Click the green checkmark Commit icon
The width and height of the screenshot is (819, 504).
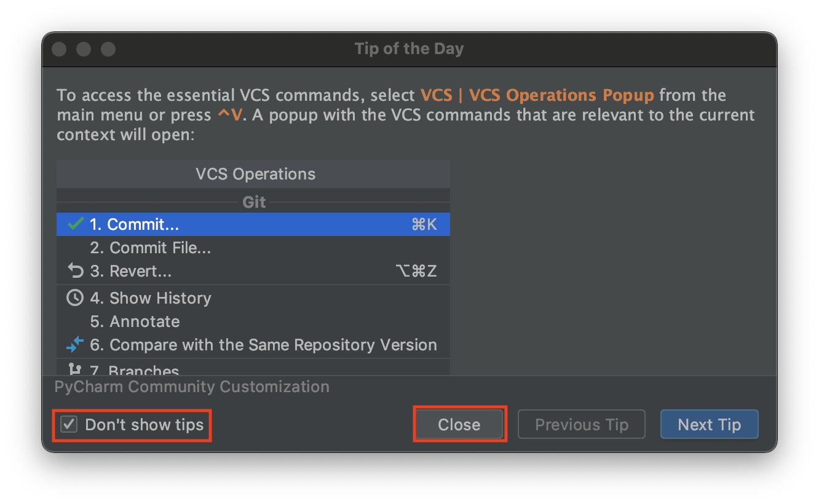(75, 224)
